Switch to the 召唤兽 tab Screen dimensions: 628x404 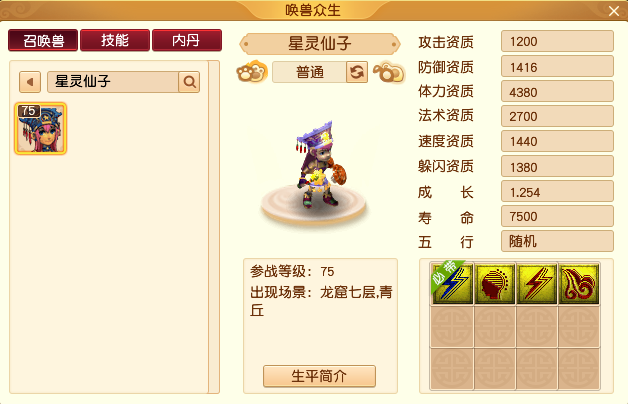[43, 40]
